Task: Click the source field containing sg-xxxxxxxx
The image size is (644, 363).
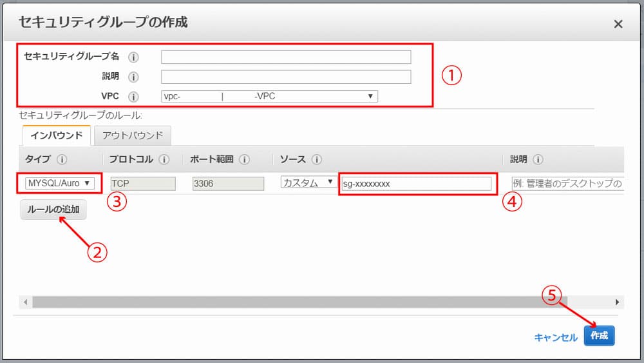Action: 416,184
